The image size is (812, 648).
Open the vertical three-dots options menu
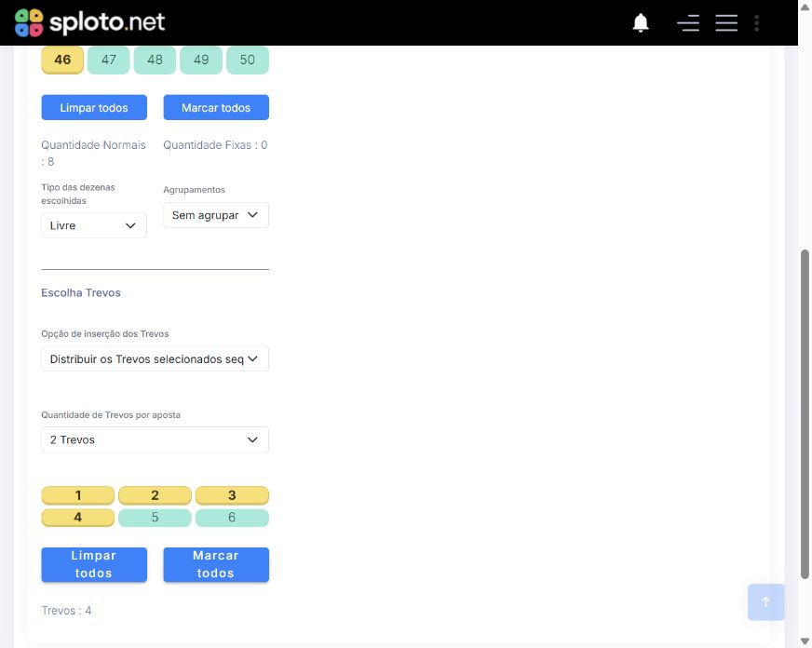tap(756, 22)
